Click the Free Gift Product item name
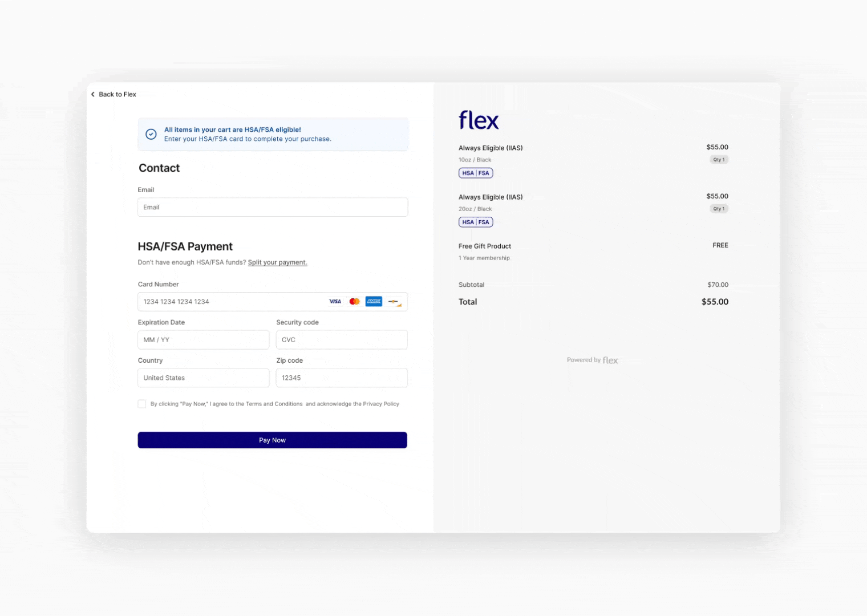Image resolution: width=867 pixels, height=616 pixels. click(485, 246)
